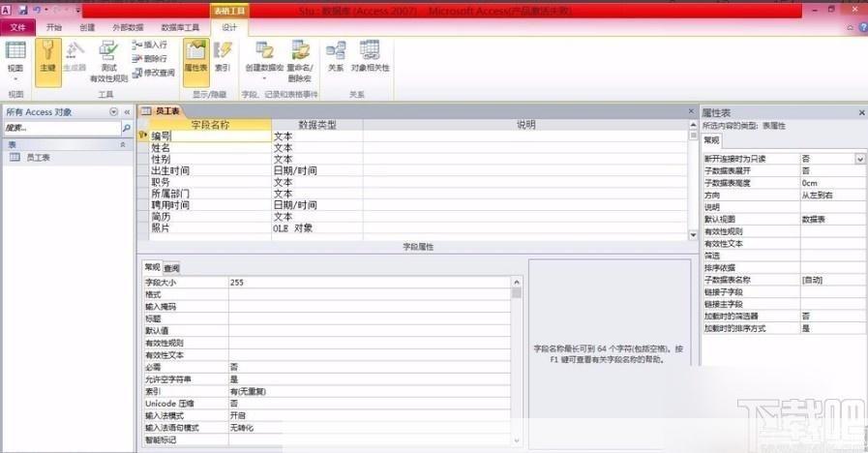Save using the quick access floppy icon

click(22, 10)
